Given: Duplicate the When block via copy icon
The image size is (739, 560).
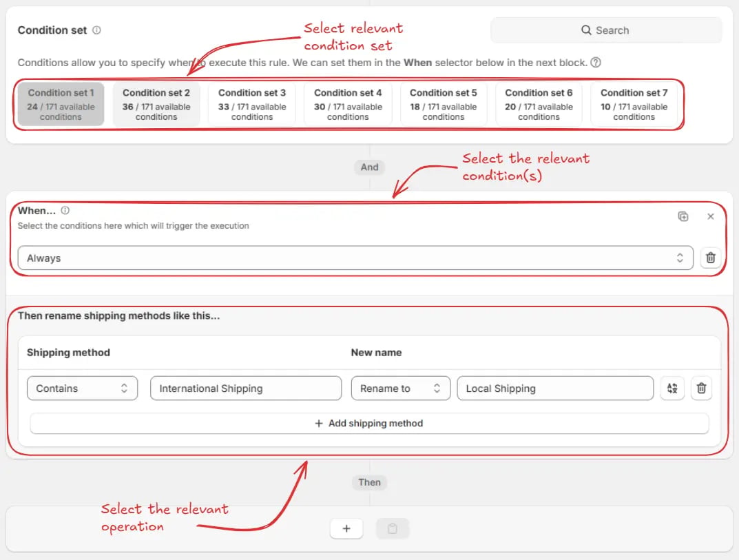Looking at the screenshot, I should click(x=683, y=216).
